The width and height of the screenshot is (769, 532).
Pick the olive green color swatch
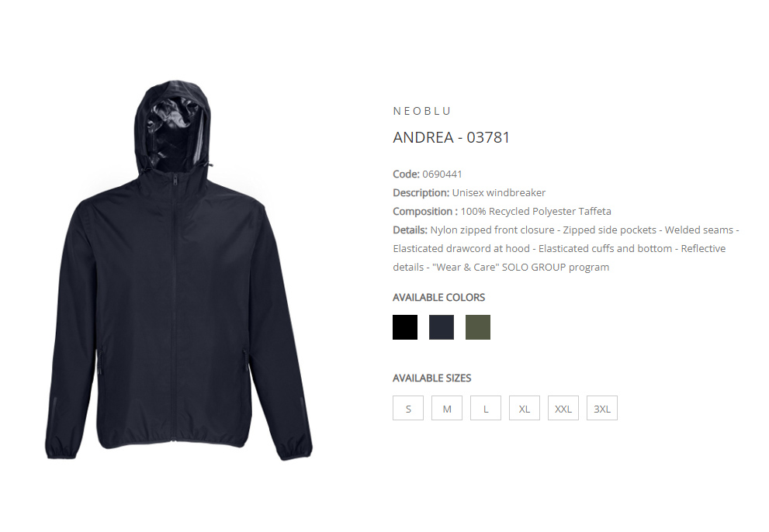point(478,327)
